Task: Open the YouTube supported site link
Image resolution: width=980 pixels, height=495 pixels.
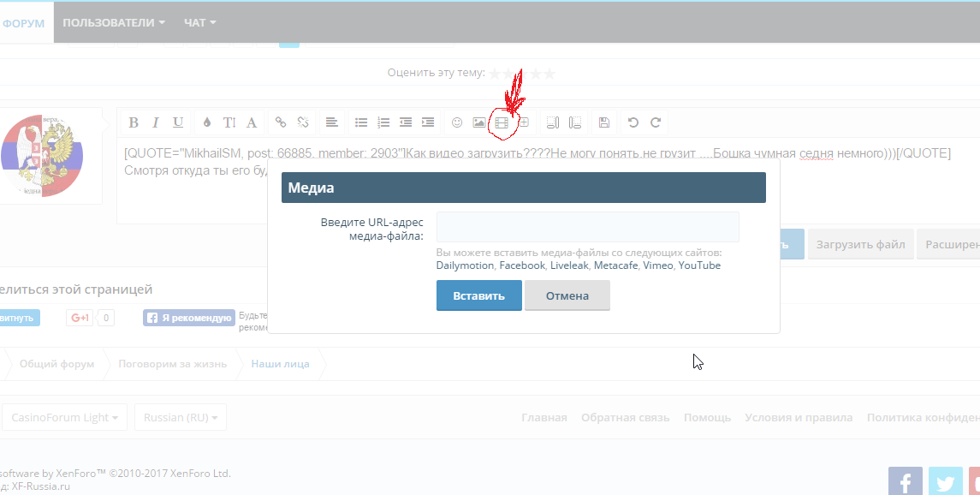Action: tap(699, 265)
